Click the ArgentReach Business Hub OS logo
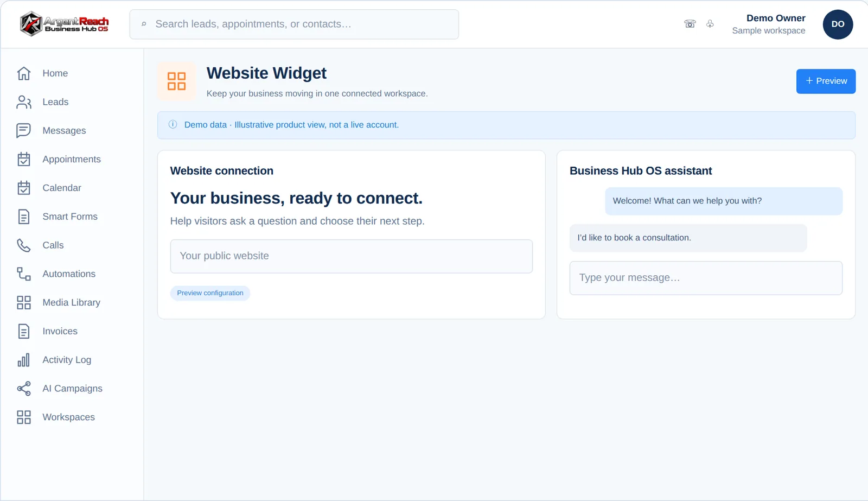868x501 pixels. (65, 24)
